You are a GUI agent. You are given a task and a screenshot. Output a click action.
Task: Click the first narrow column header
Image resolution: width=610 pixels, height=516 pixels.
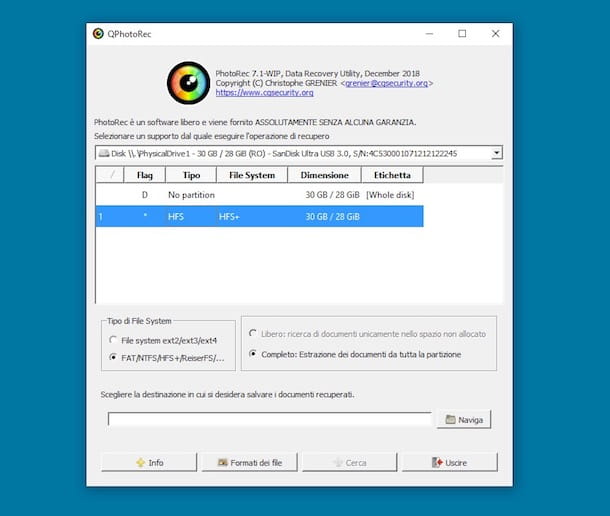coord(110,175)
